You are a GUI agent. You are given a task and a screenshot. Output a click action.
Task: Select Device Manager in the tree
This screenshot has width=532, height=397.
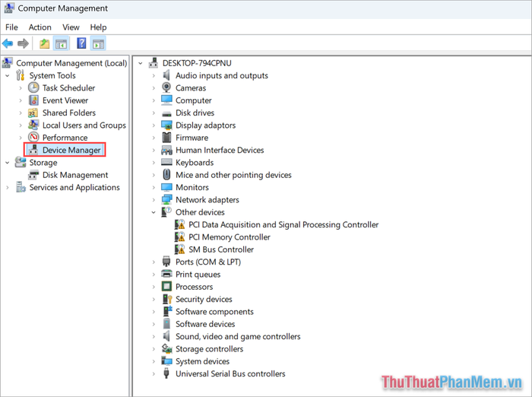tap(71, 150)
